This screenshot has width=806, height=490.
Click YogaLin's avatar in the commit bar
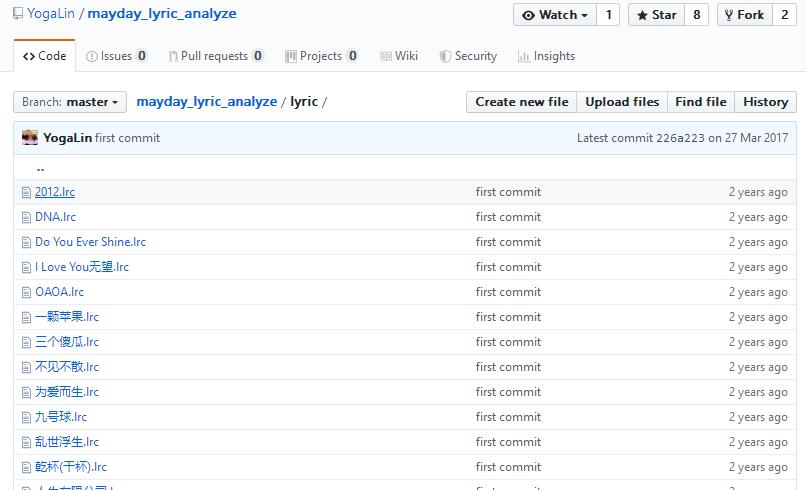pyautogui.click(x=30, y=138)
